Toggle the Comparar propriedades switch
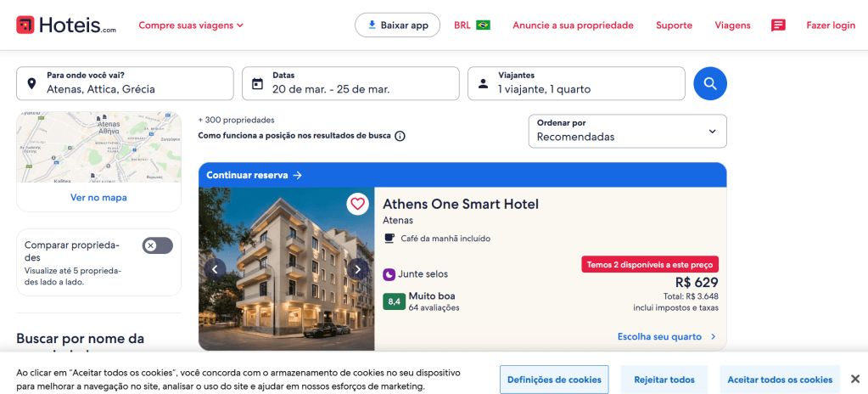 pos(158,245)
